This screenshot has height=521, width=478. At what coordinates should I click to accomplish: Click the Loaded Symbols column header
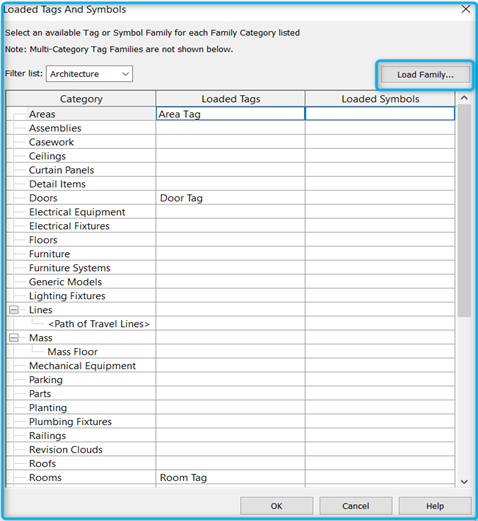pos(380,99)
